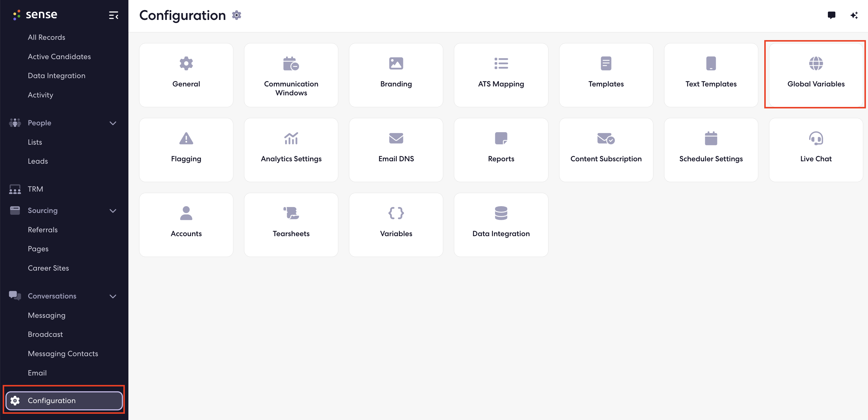Open the Accounts person icon

[186, 213]
